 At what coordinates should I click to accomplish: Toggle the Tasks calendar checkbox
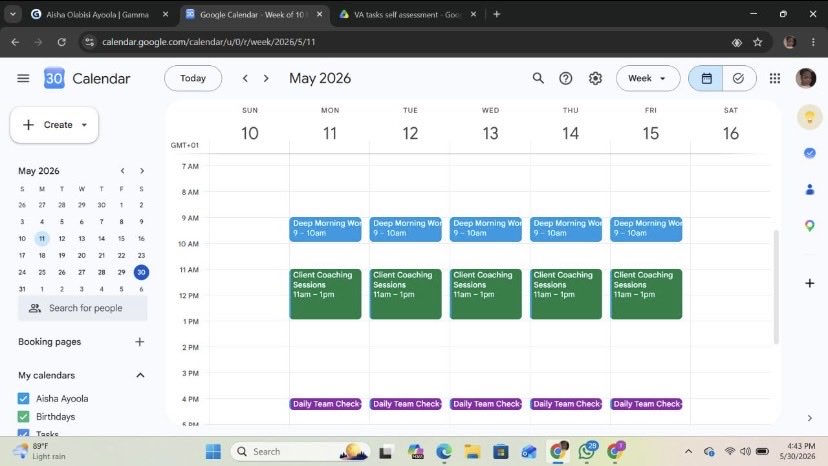pos(23,433)
